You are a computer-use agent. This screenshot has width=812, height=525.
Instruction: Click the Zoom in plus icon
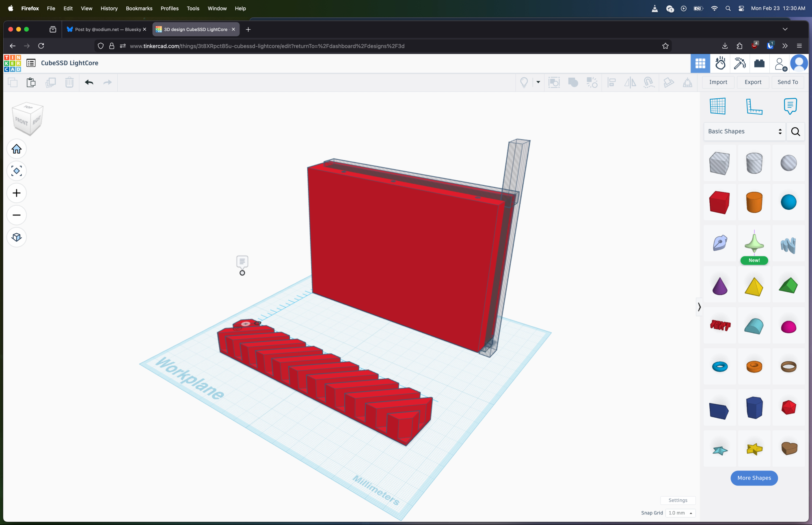pyautogui.click(x=17, y=193)
